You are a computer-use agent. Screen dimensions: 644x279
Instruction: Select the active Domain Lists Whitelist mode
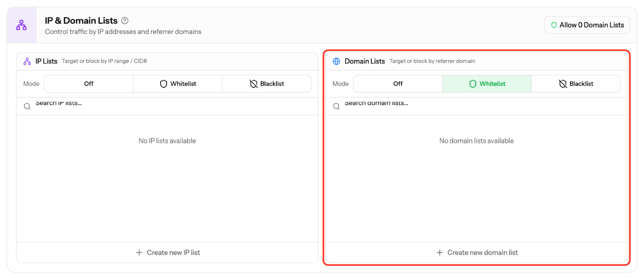point(487,84)
